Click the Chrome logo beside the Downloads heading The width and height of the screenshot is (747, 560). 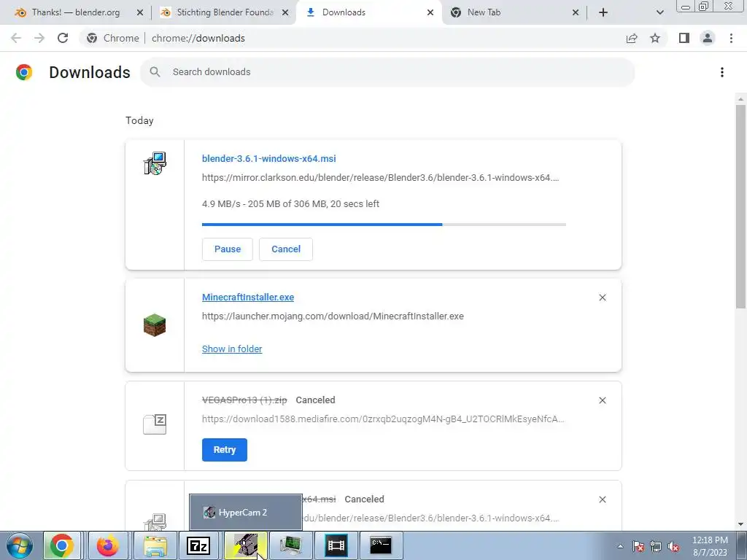point(24,72)
